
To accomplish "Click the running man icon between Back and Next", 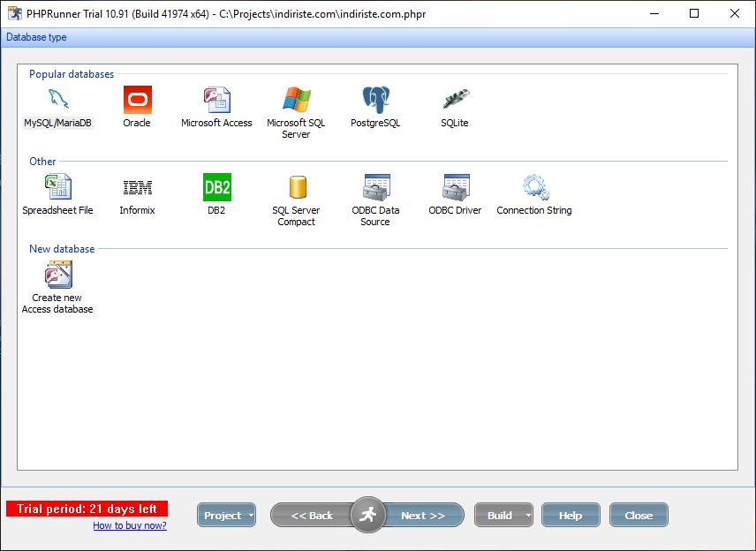I will 368,515.
